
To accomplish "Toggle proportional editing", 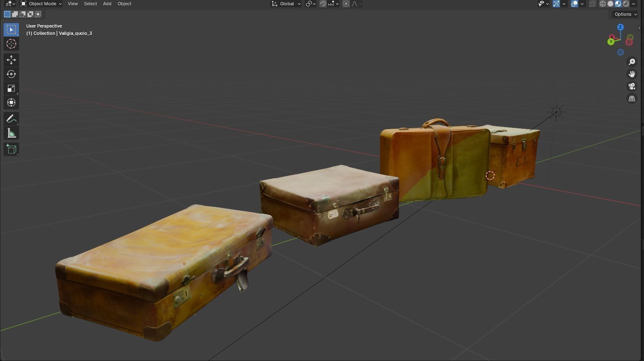I will tap(346, 4).
